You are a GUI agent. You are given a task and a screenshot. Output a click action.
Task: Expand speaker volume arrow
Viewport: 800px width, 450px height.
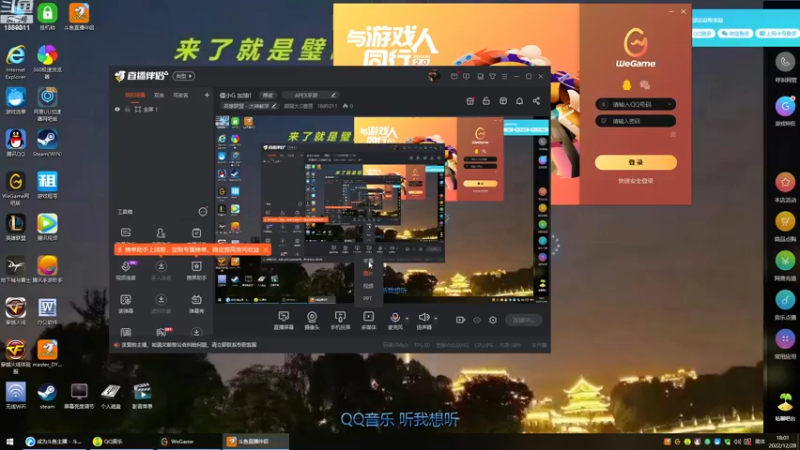[x=436, y=318]
